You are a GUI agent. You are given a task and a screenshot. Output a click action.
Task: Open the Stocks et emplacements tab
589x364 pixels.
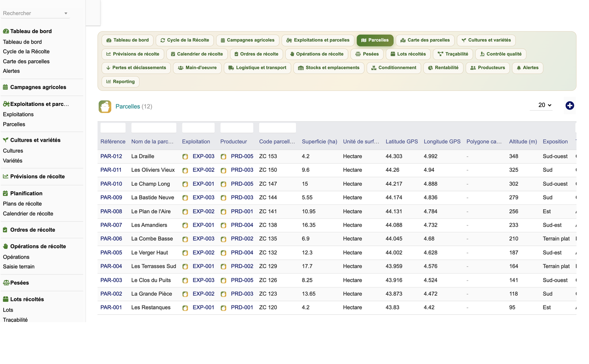pyautogui.click(x=329, y=68)
